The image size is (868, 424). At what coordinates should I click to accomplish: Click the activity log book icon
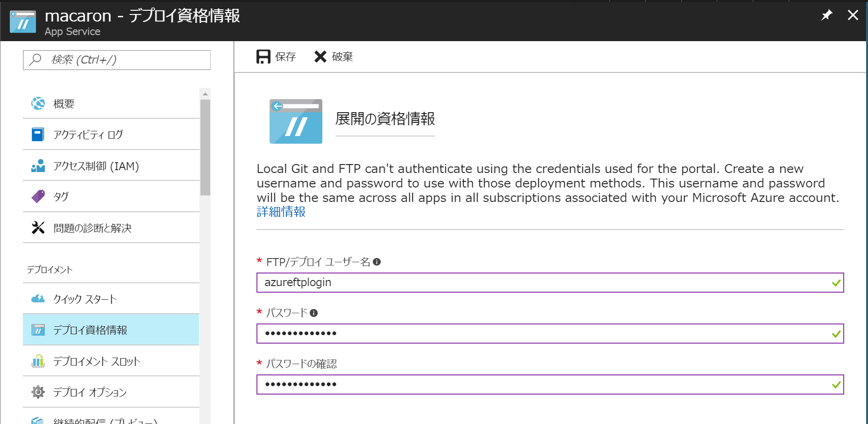tap(38, 135)
